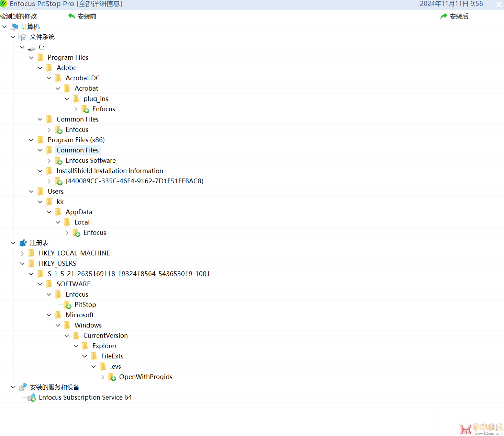This screenshot has width=504, height=436.
Task: Collapse the 文件系统 node
Action: coord(13,37)
